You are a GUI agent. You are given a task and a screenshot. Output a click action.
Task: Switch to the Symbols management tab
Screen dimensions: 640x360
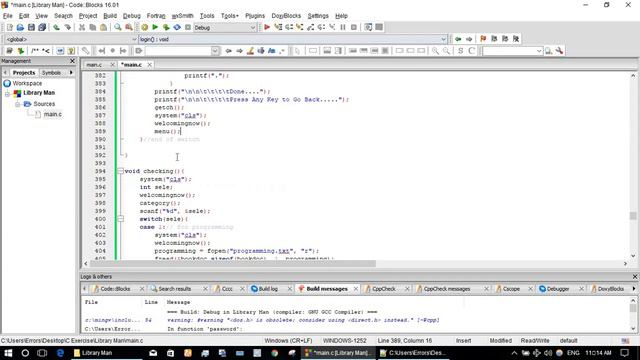tap(51, 73)
